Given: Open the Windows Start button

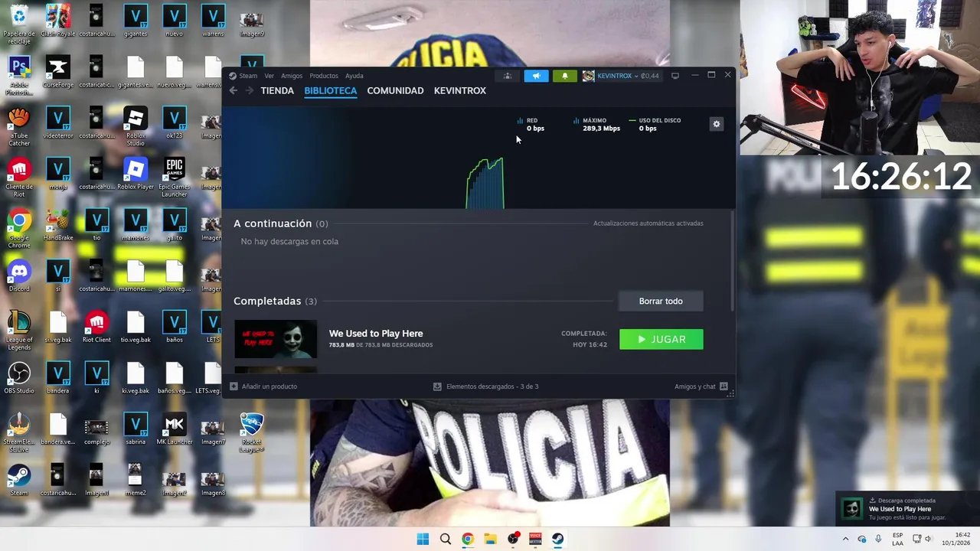Looking at the screenshot, I should pos(423,539).
